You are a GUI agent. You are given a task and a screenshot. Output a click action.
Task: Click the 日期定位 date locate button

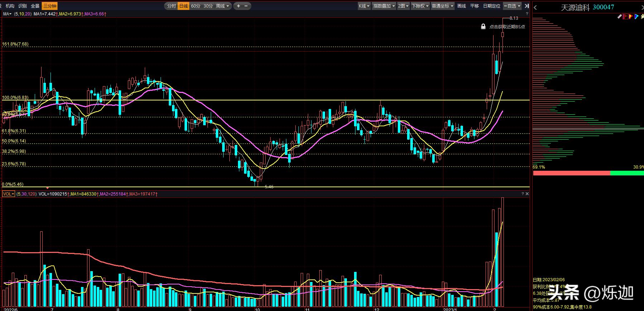click(x=492, y=6)
